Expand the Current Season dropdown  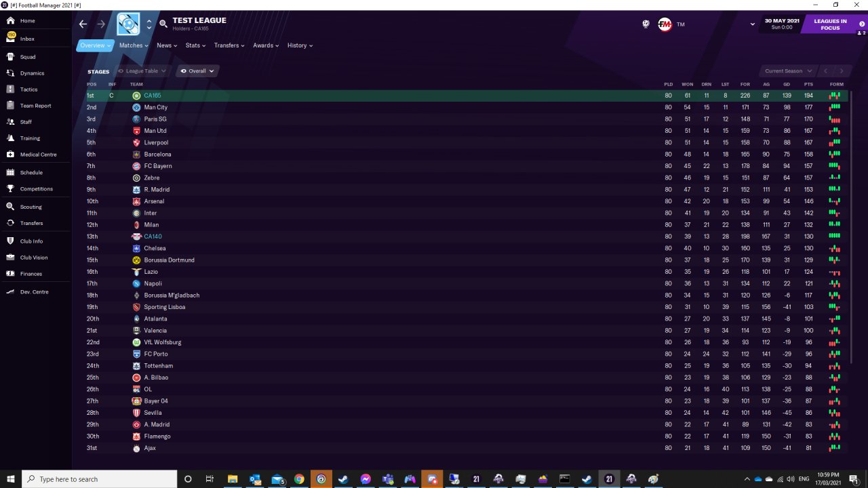[x=788, y=70]
